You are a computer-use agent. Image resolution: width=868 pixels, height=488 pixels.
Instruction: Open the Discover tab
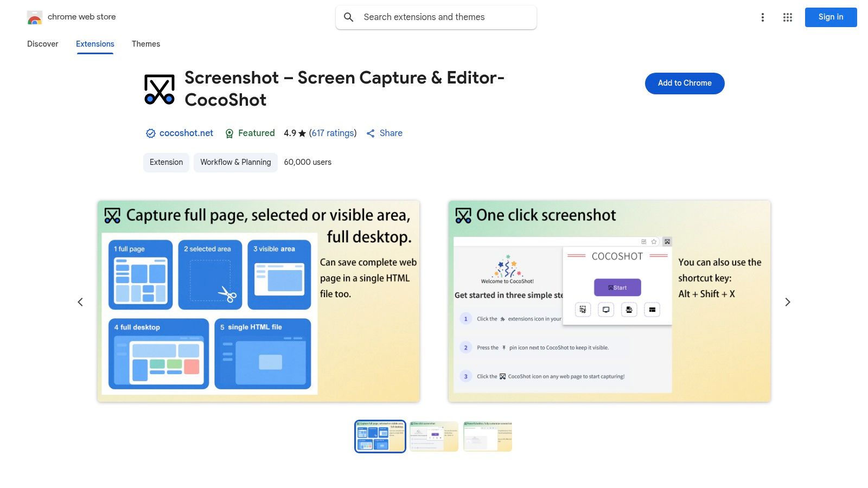(x=42, y=44)
